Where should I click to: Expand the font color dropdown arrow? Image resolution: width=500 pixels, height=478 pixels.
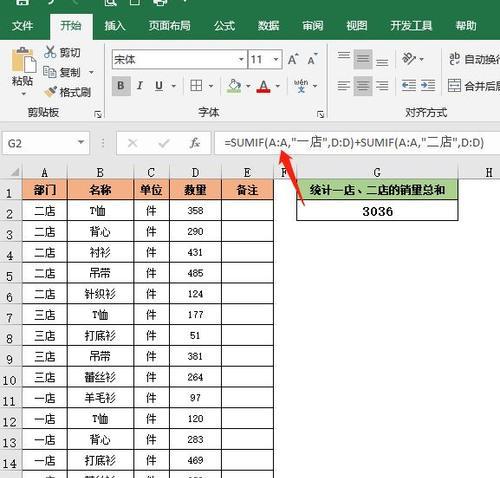tap(277, 86)
